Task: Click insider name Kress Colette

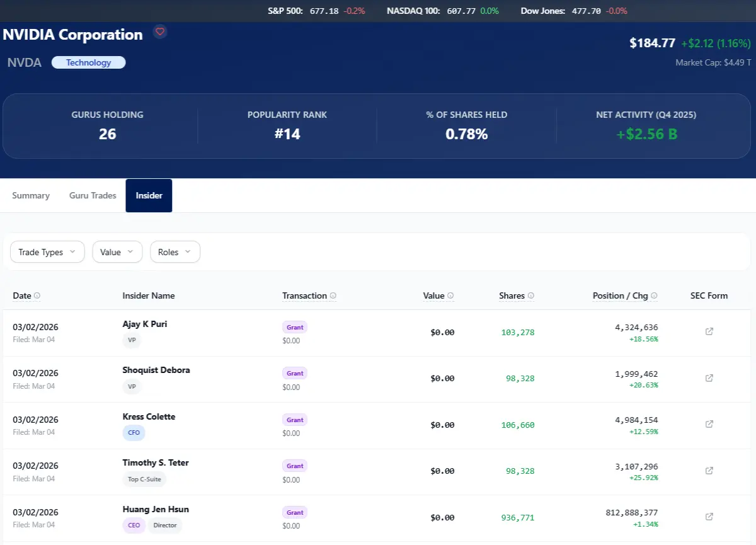Action: (x=149, y=416)
